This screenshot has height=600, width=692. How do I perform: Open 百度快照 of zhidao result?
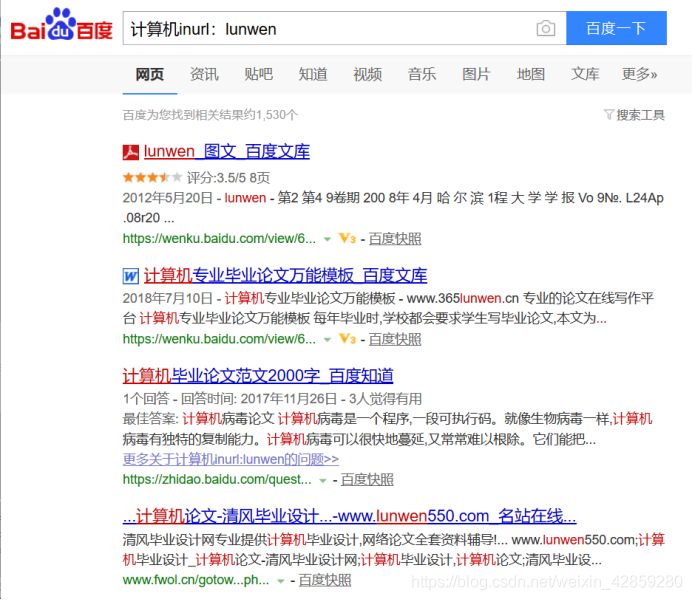[x=367, y=480]
